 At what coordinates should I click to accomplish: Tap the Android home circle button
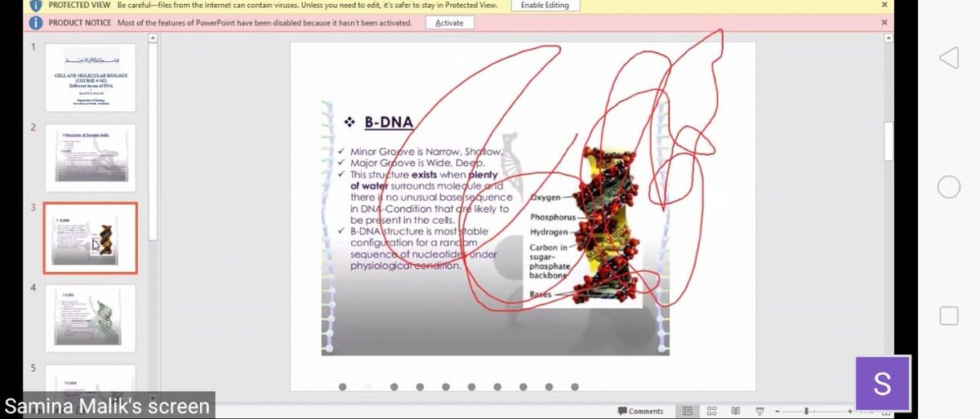[x=948, y=187]
